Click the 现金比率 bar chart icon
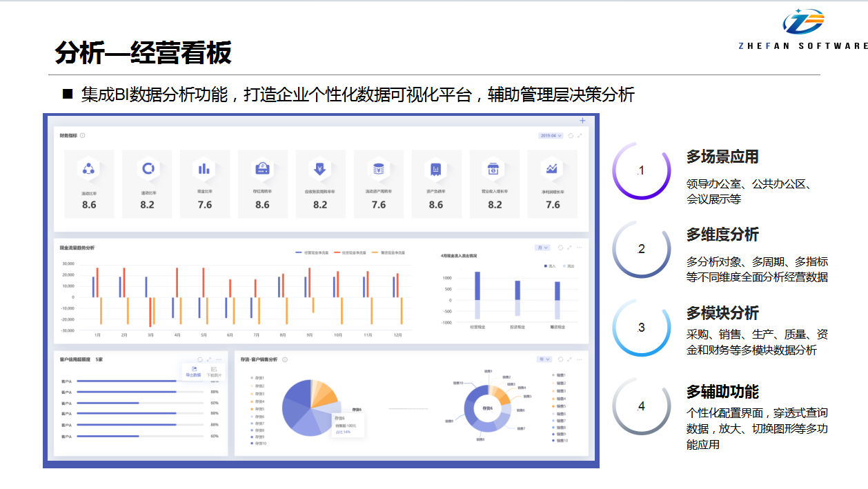Image resolution: width=868 pixels, height=489 pixels. click(x=204, y=168)
